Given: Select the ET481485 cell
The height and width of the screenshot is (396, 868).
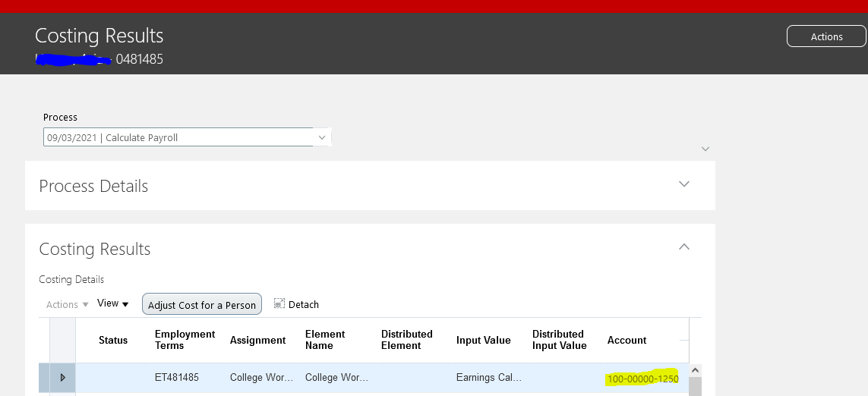Looking at the screenshot, I should pos(177,378).
